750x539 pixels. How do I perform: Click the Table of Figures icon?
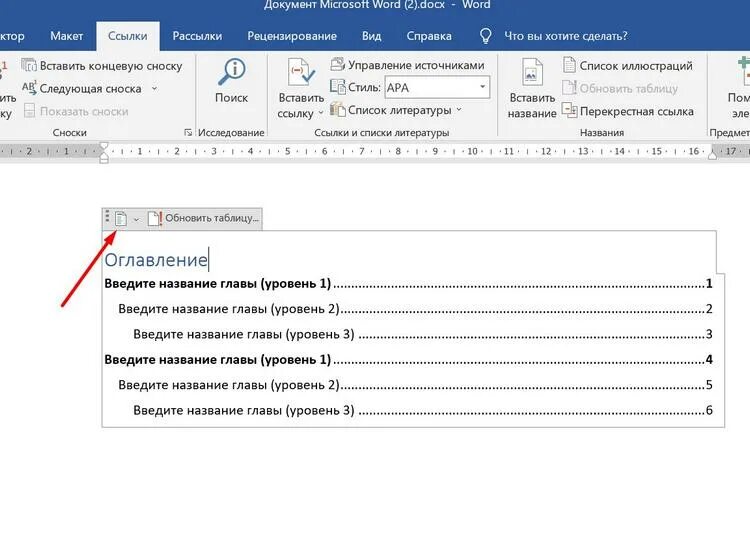569,65
